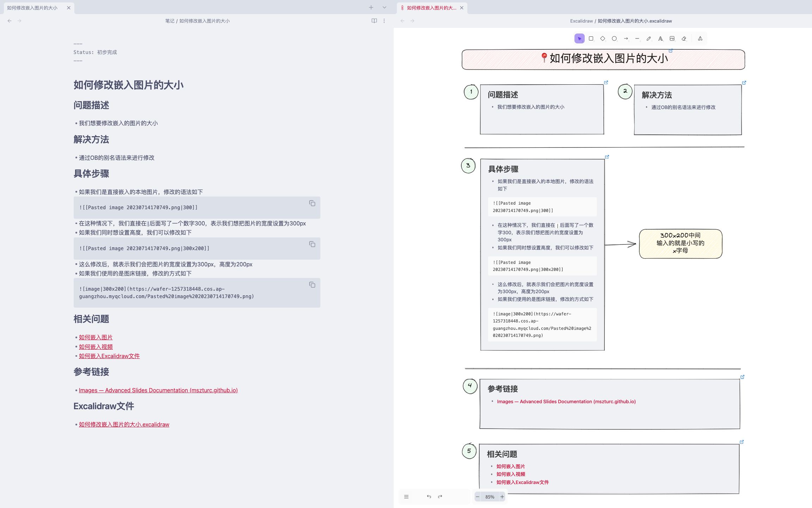Copy the 300x200 Pasted image code block

(312, 244)
